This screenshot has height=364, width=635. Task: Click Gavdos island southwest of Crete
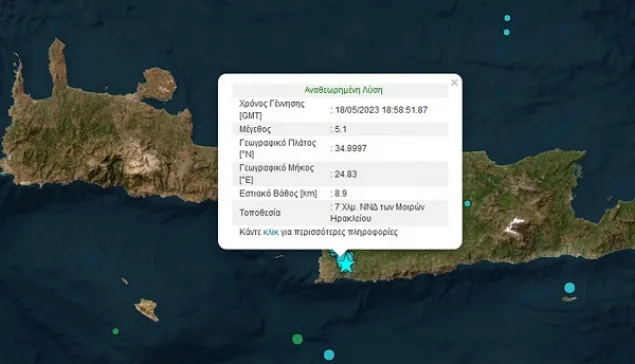pyautogui.click(x=147, y=309)
